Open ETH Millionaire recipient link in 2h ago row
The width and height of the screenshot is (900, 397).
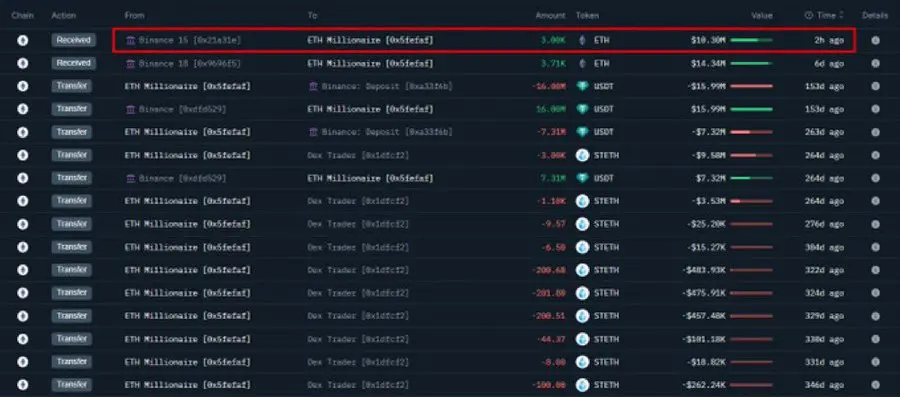click(370, 40)
